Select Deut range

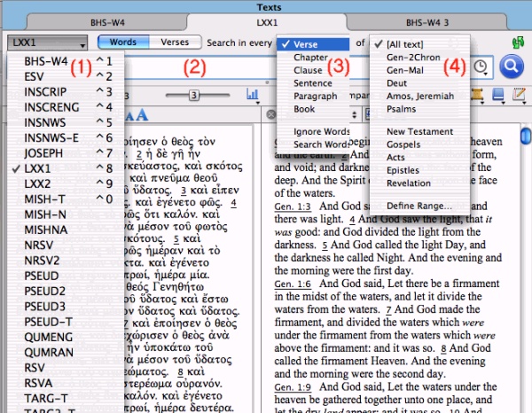click(419, 83)
